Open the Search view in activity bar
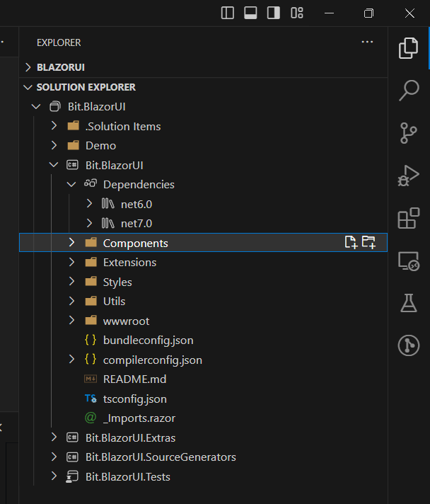Screen dimensions: 430x504 point(409,91)
